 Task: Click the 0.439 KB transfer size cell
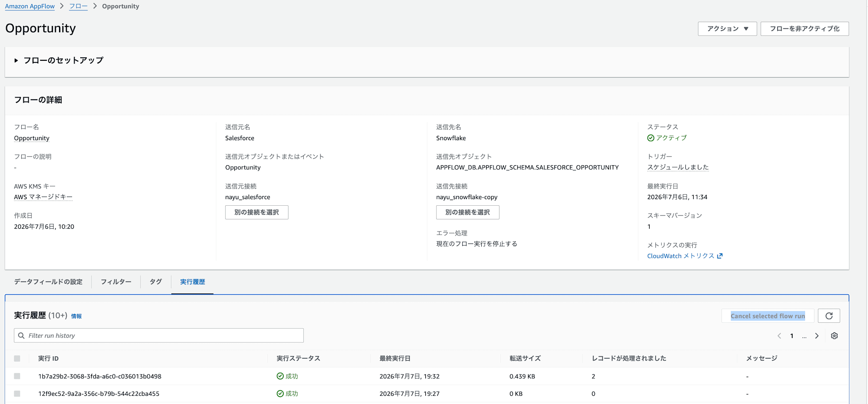point(522,376)
